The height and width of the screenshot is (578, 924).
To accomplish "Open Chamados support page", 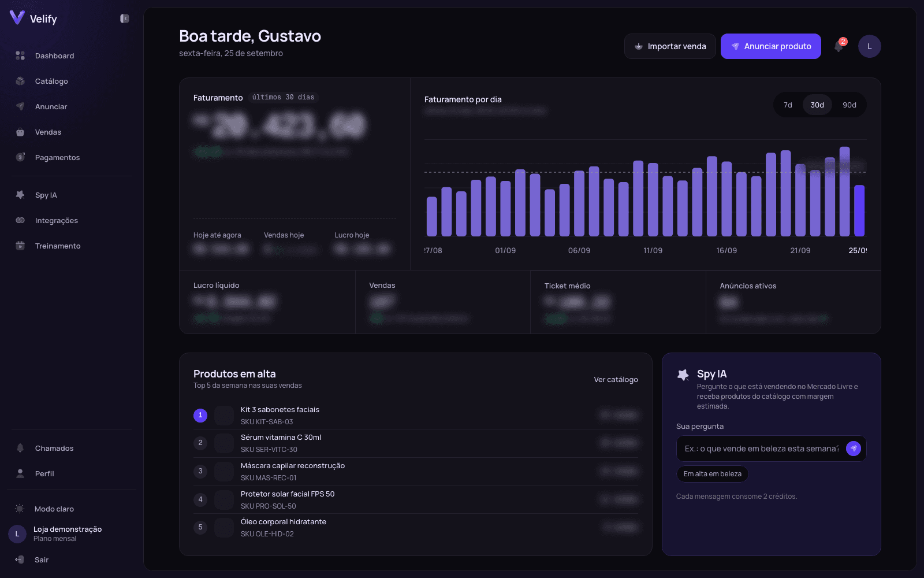I will (72, 448).
